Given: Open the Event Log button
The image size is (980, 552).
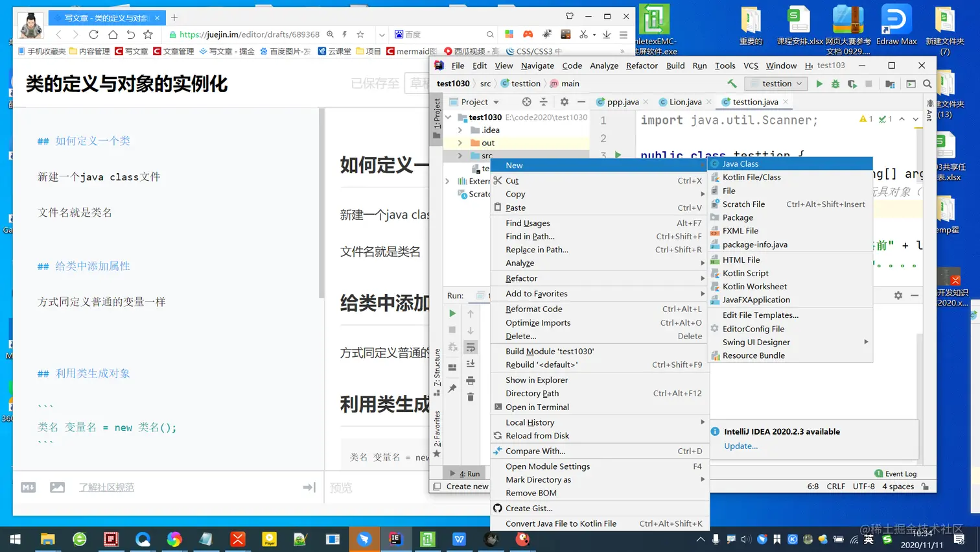Looking at the screenshot, I should pos(895,474).
